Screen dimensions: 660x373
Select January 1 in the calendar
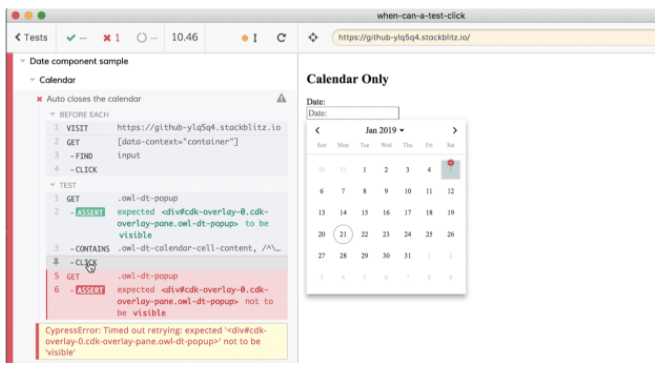365,170
